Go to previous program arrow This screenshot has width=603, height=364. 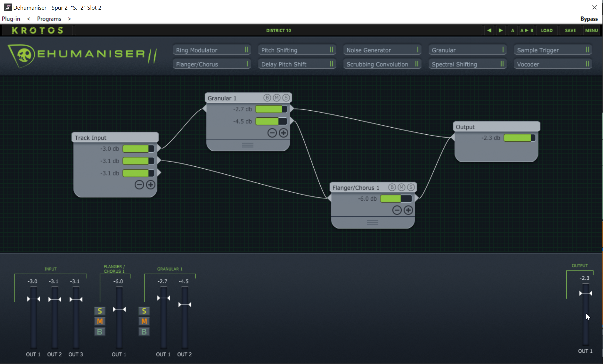(29, 19)
